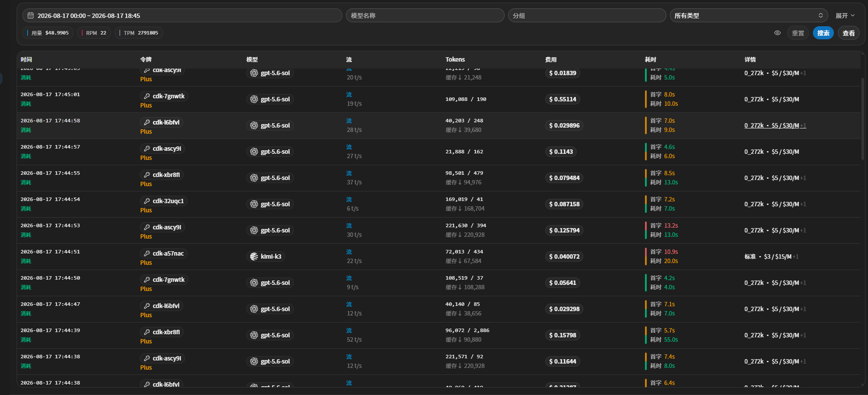Click OpenAI logo of gpt-5.6-sol at 17:44:58

(x=254, y=125)
